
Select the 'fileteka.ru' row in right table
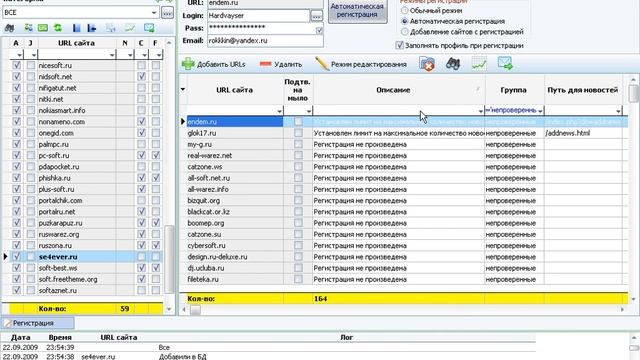pos(404,279)
